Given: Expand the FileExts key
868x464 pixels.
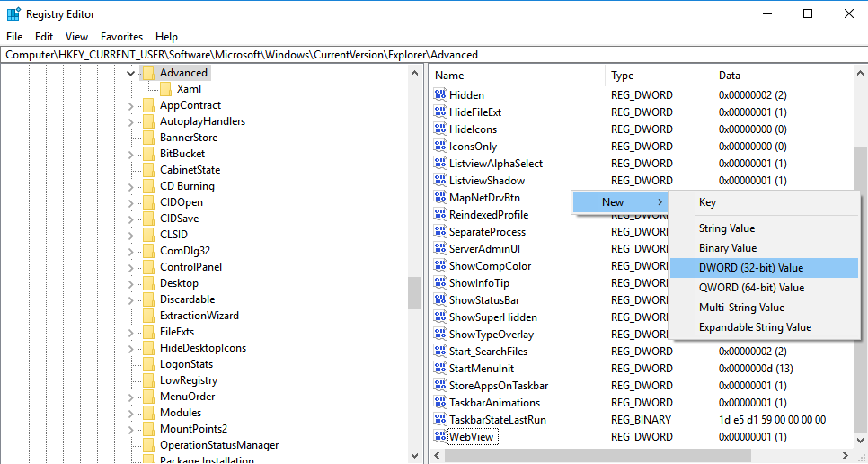Looking at the screenshot, I should (x=130, y=332).
